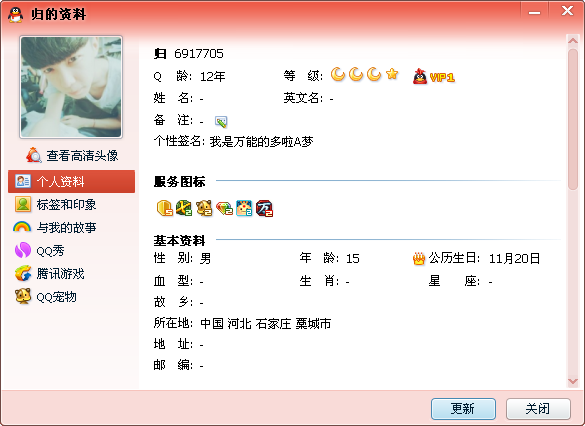Click the 更新 button
The image size is (585, 426).
pyautogui.click(x=463, y=409)
